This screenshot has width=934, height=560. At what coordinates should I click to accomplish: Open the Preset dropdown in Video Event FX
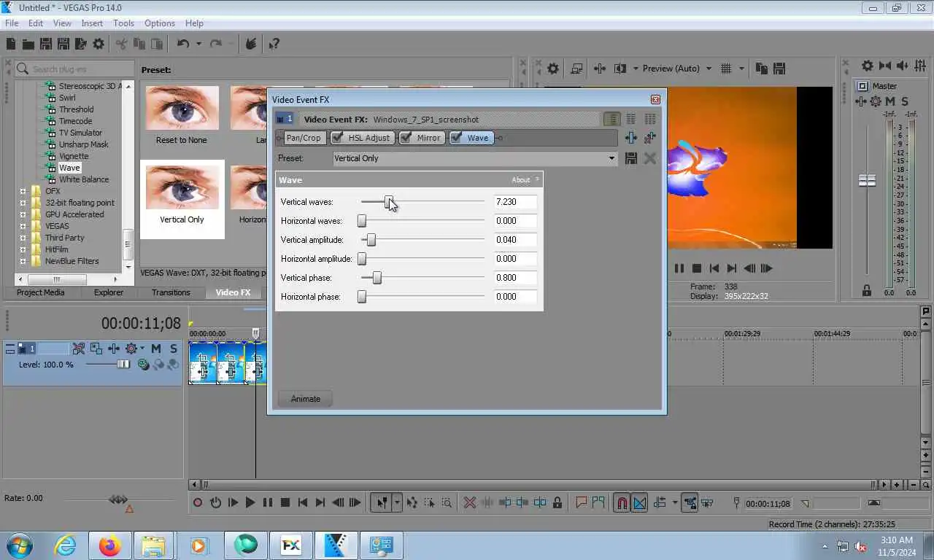[x=611, y=158]
